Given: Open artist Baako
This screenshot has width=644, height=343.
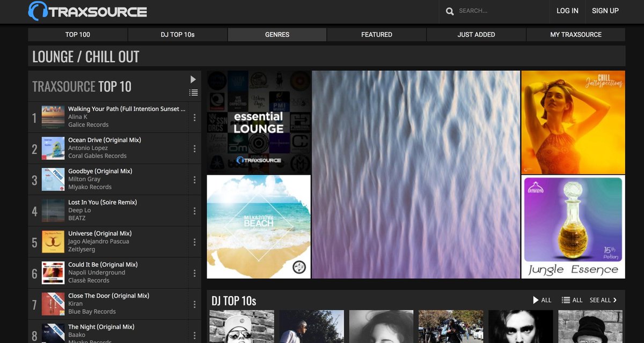Looking at the screenshot, I should tap(77, 334).
